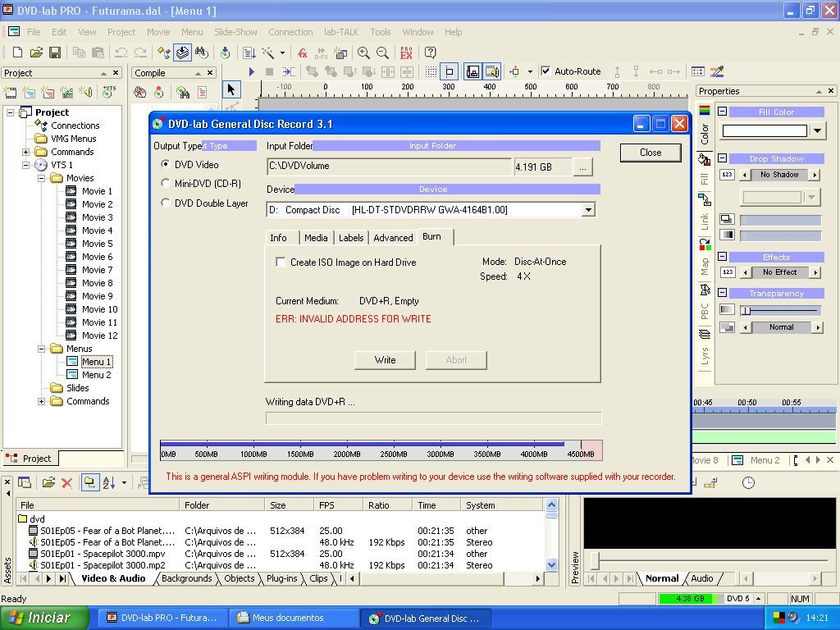Click the Zoom out magnifier icon

coord(382,52)
